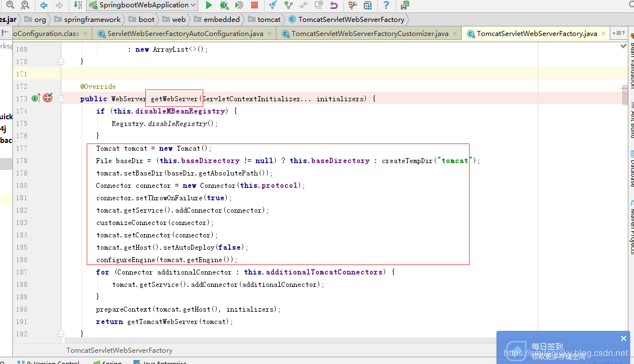The height and width of the screenshot is (364, 634).
Task: Click 'connector.setThrowOnFailure(true);' line
Action: 164,198
